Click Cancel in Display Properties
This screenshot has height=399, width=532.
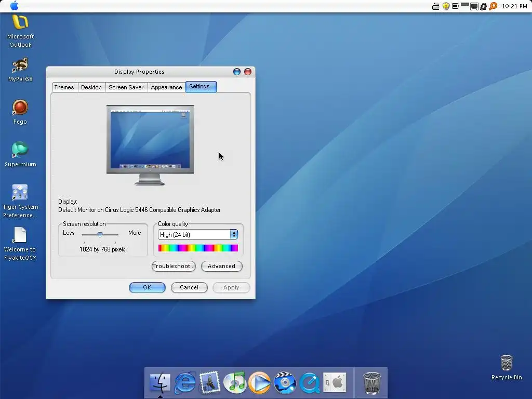tap(189, 287)
